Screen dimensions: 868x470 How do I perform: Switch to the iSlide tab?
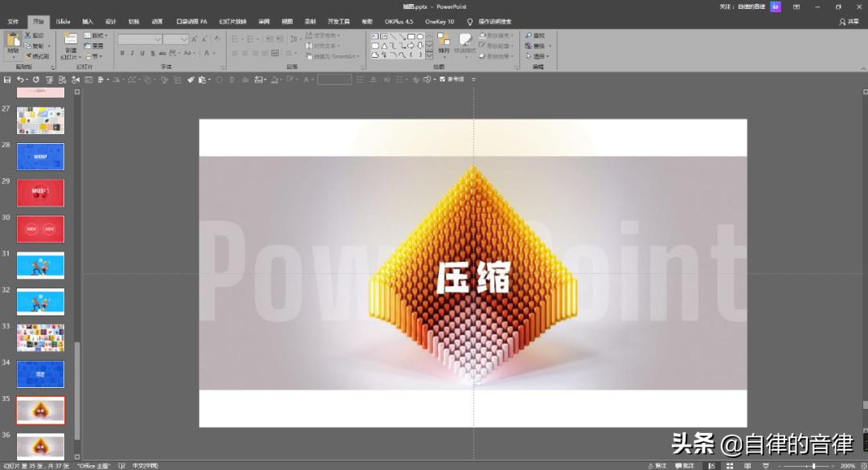(x=63, y=22)
